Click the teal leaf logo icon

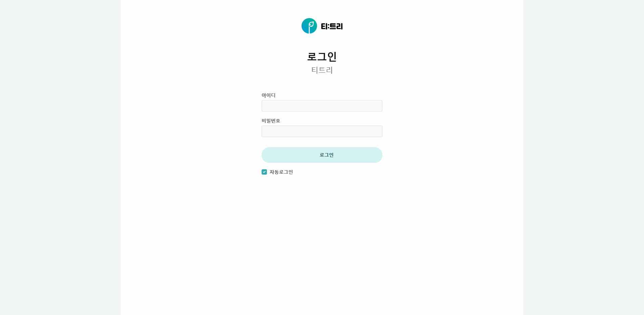click(309, 26)
